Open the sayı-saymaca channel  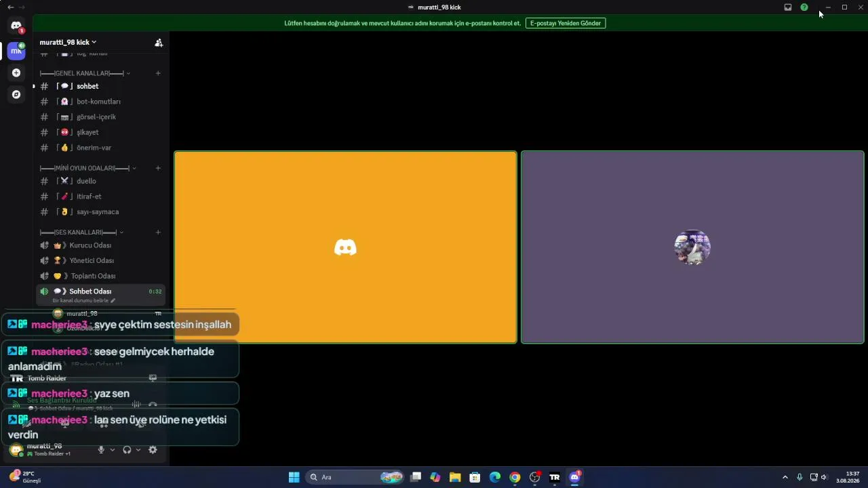click(x=100, y=211)
